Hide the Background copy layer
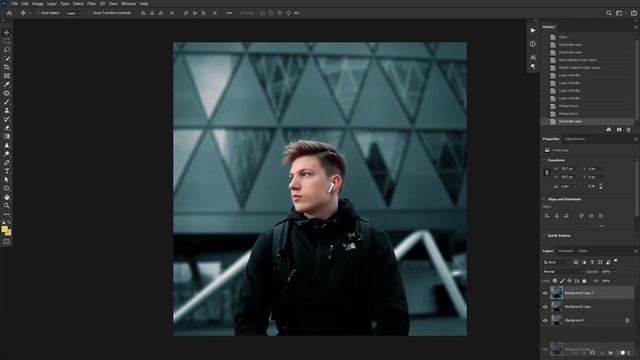This screenshot has width=640, height=360. click(545, 307)
